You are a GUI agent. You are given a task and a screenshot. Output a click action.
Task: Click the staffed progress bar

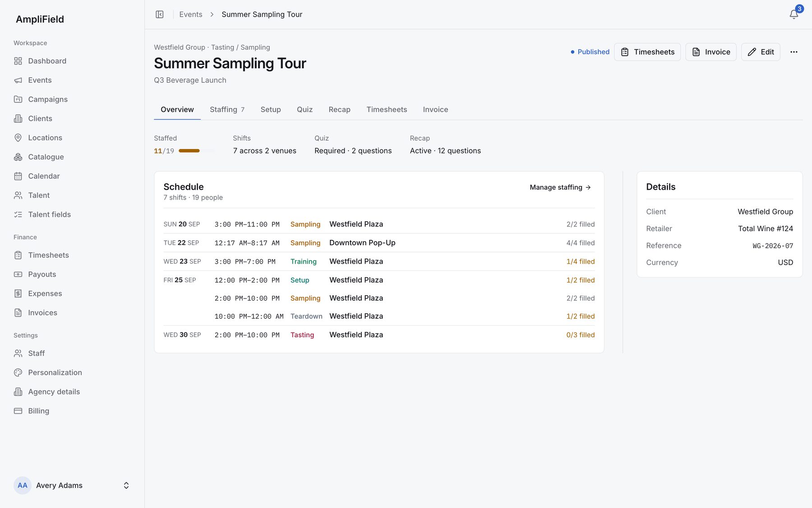[196, 151]
